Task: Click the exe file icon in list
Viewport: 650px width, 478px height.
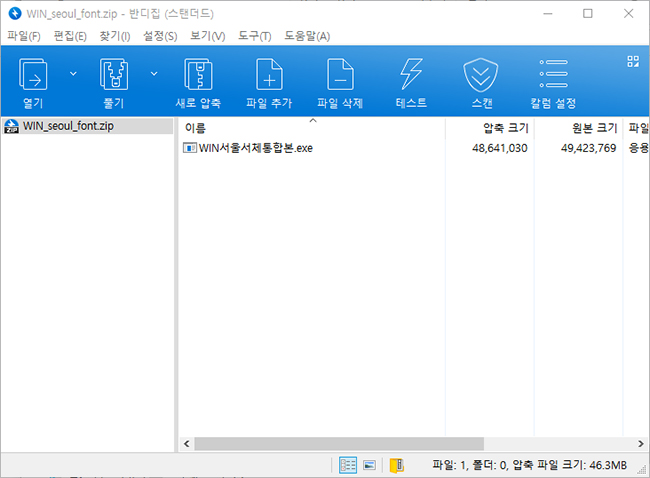Action: tap(189, 148)
